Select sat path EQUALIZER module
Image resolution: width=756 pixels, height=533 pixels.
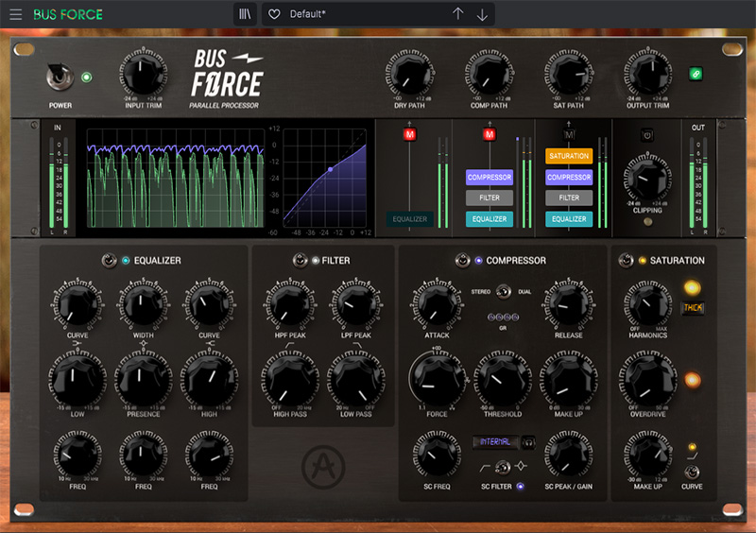569,219
